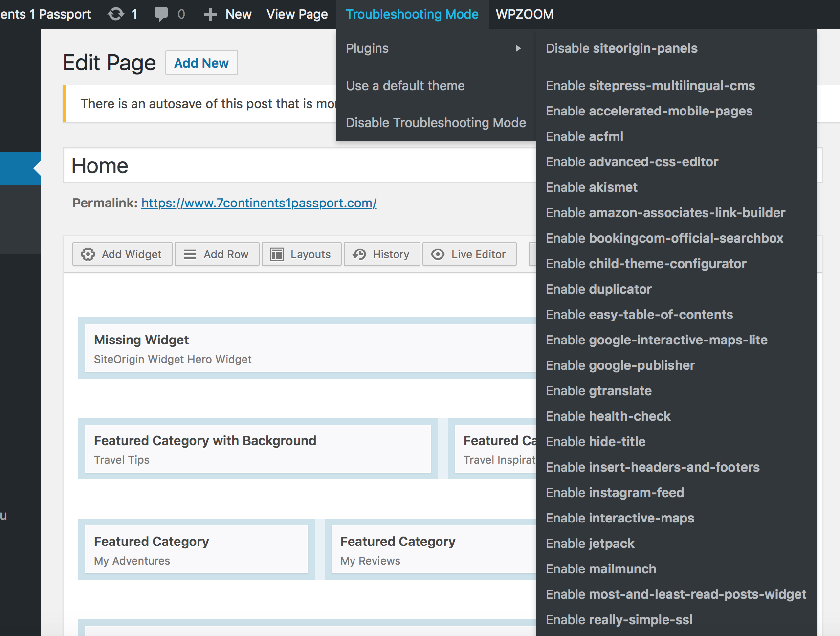Open Featured Category My Adventures widget
The image size is (840, 636).
(x=197, y=549)
